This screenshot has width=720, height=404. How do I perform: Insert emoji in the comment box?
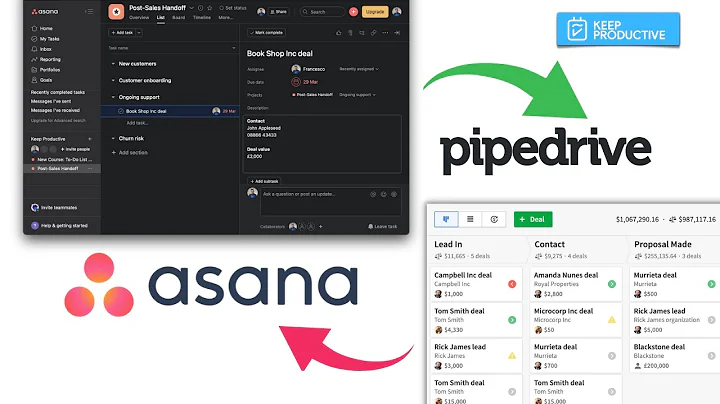pyautogui.click(x=383, y=194)
